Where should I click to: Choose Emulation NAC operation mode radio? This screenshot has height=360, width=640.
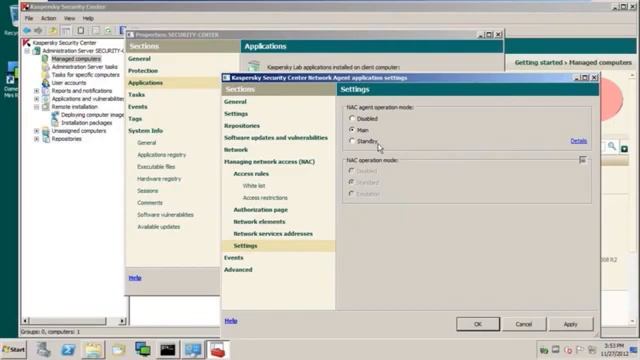(x=351, y=193)
